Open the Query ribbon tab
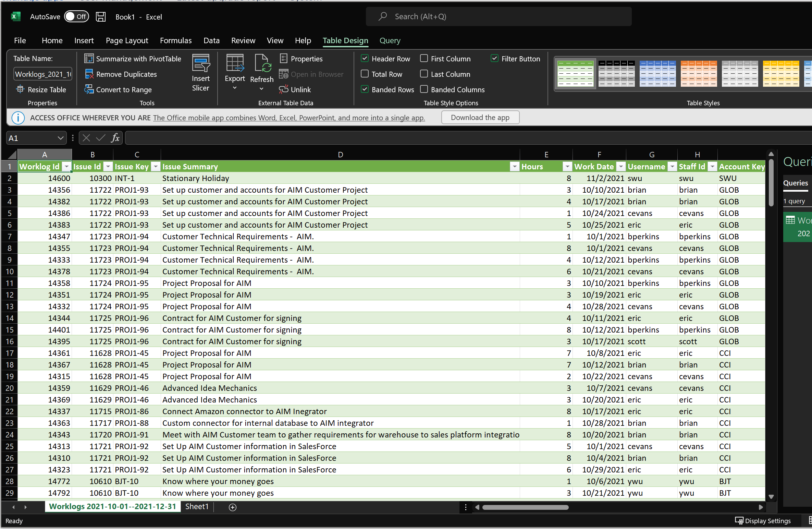 (x=390, y=40)
